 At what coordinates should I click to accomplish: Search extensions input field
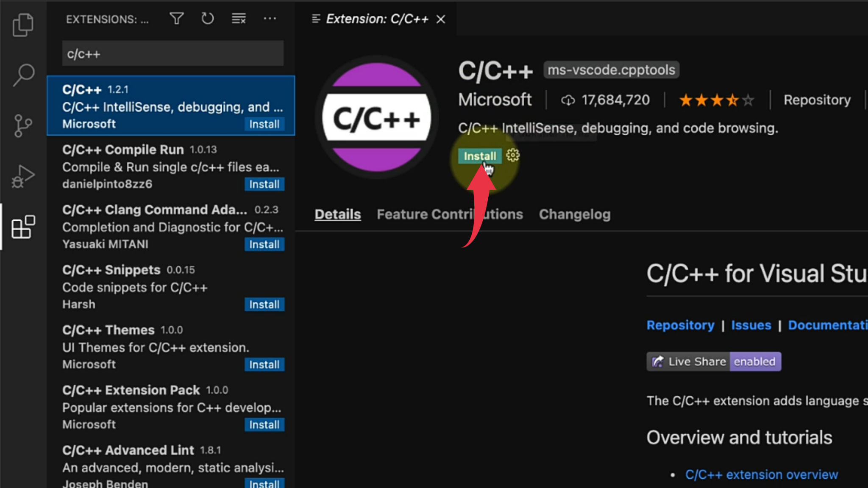click(x=172, y=54)
